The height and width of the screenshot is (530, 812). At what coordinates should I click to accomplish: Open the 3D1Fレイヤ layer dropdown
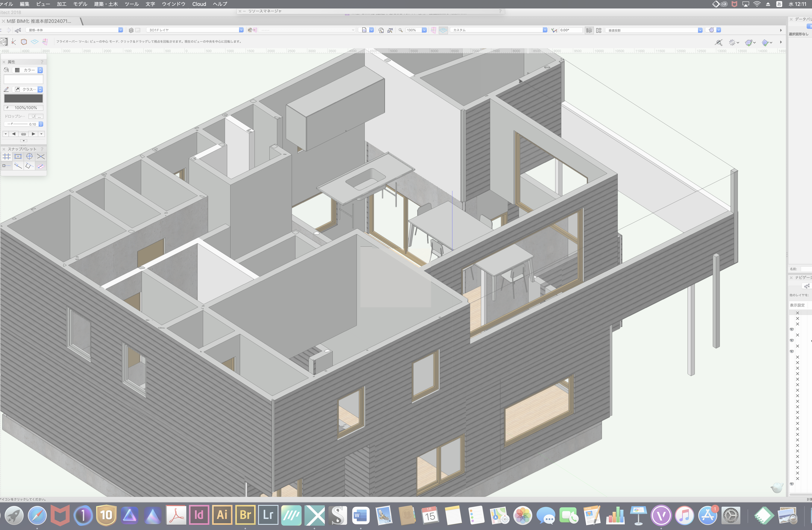[x=241, y=30]
